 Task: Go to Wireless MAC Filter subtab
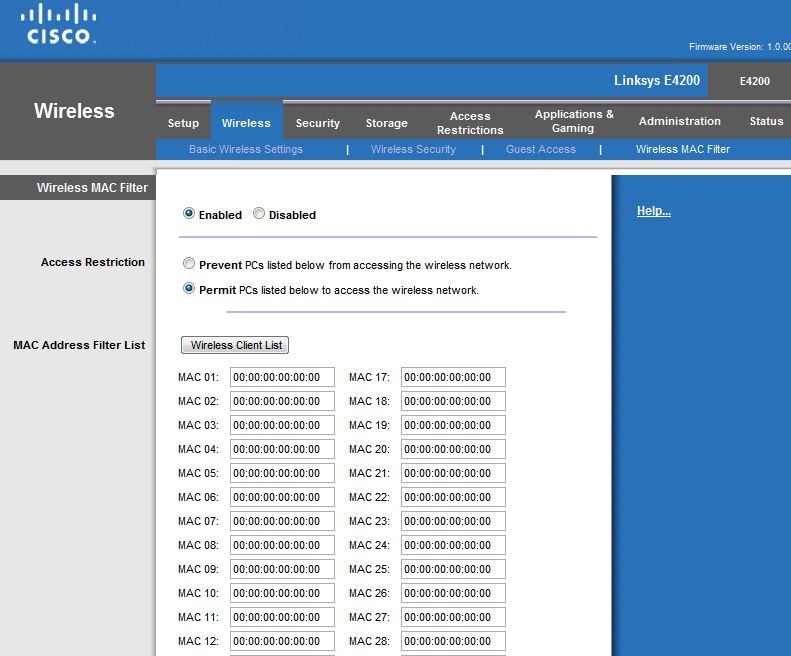tap(683, 149)
